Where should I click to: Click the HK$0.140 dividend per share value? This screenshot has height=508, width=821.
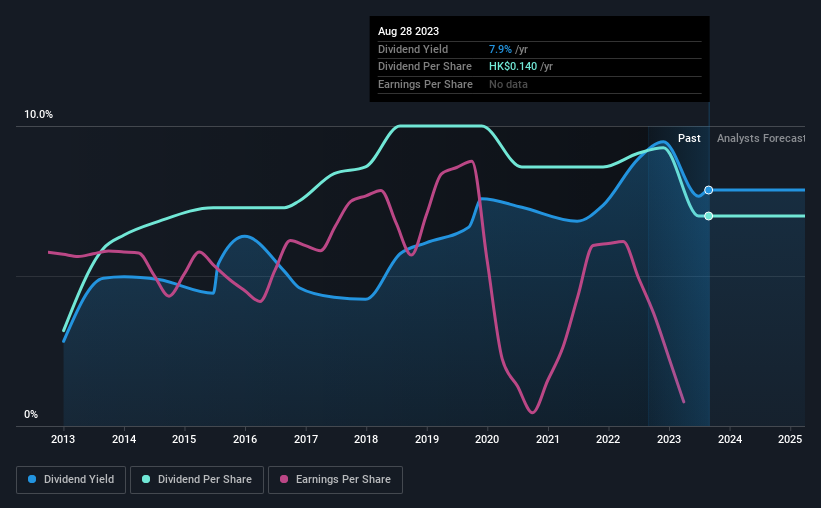coord(513,67)
